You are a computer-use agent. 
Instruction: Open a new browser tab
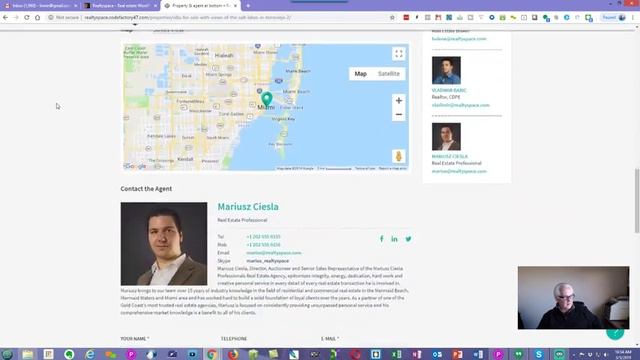coord(248,6)
